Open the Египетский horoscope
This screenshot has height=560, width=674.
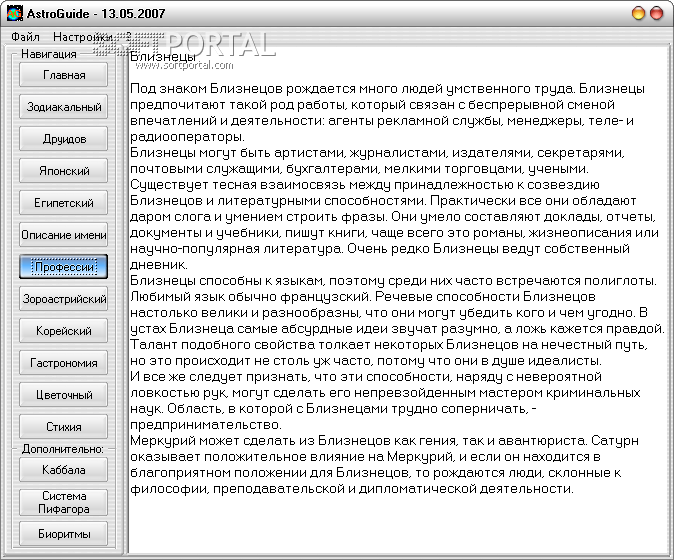tap(64, 203)
